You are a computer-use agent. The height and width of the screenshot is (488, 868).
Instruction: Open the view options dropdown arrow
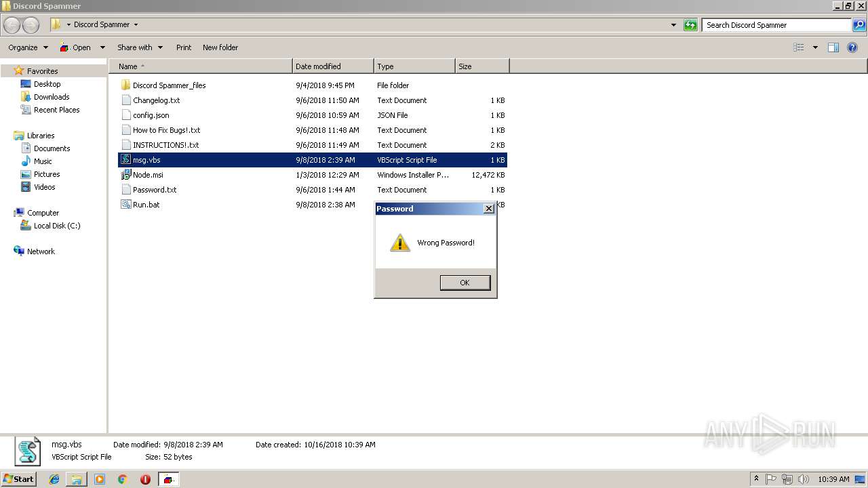tap(815, 47)
